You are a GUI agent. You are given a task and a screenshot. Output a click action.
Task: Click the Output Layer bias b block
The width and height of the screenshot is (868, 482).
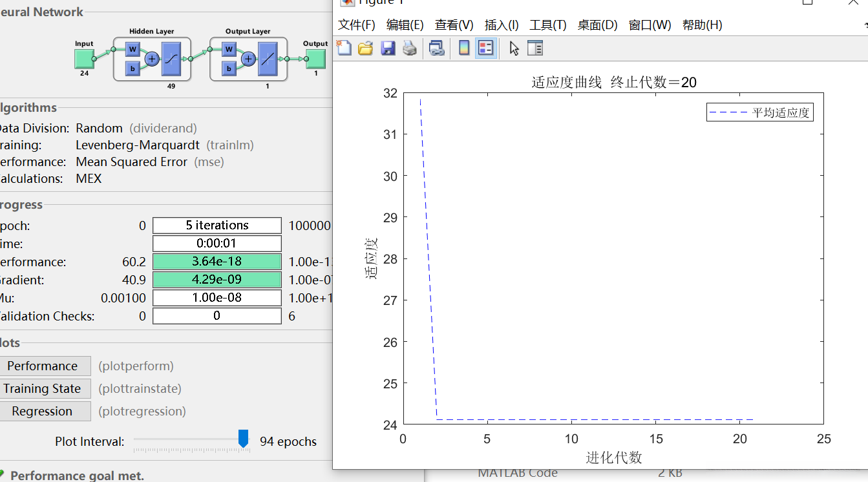coord(229,68)
